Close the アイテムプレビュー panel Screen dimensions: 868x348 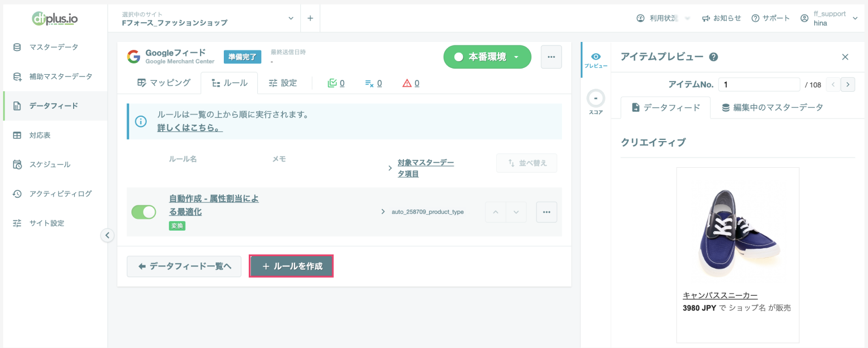click(x=845, y=57)
